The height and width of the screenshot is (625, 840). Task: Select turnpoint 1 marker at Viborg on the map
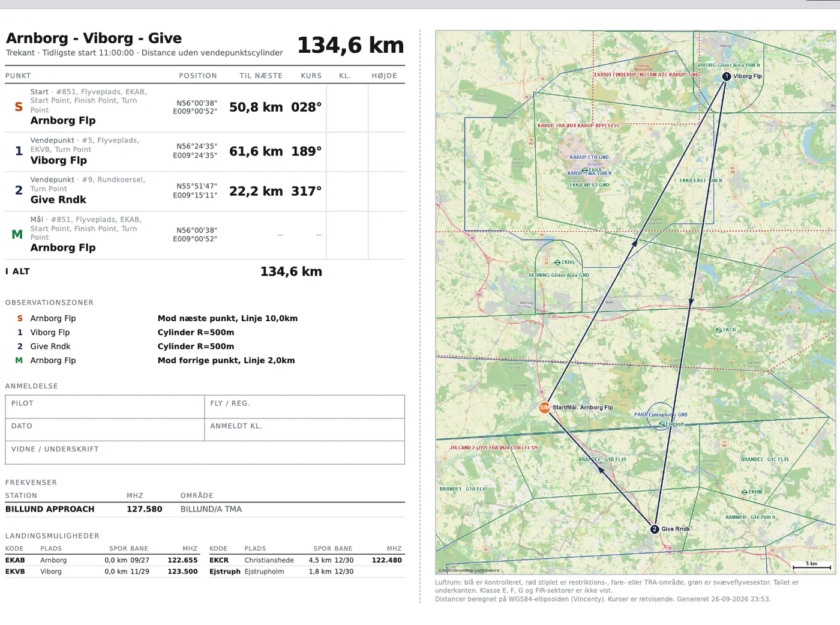click(x=726, y=76)
